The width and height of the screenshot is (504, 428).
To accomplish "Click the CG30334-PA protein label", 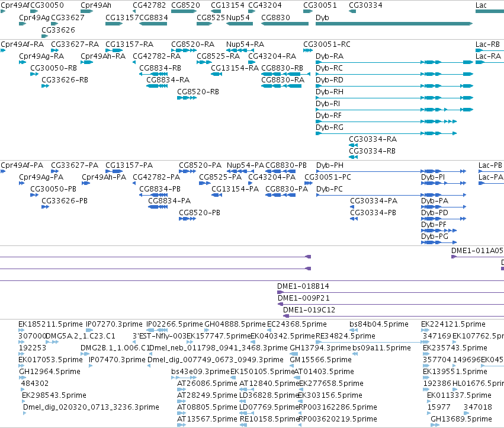I will point(374,201).
